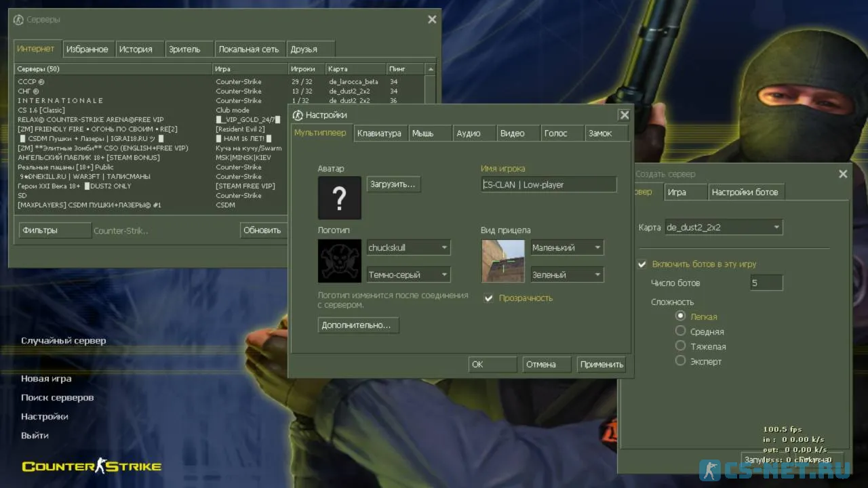Select the [MAXPLAYERS] CSDM server row
The height and width of the screenshot is (488, 868).
pyautogui.click(x=151, y=205)
